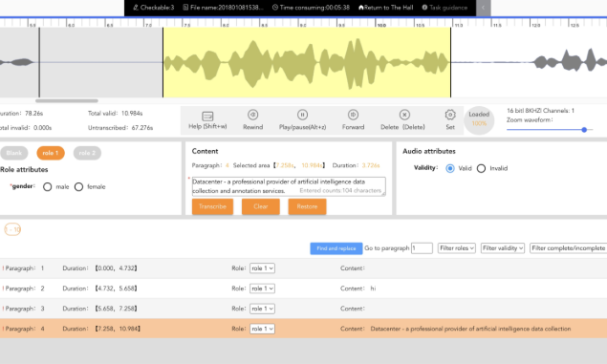Select the Paragraph 1 row
Viewport: 607px width, 364px height.
coord(304,268)
